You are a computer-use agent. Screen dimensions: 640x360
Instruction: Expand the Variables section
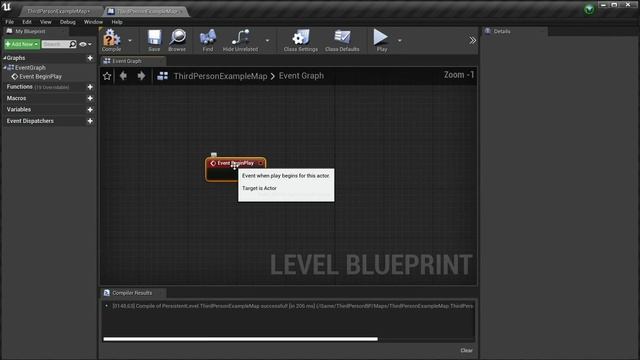[x=19, y=110]
